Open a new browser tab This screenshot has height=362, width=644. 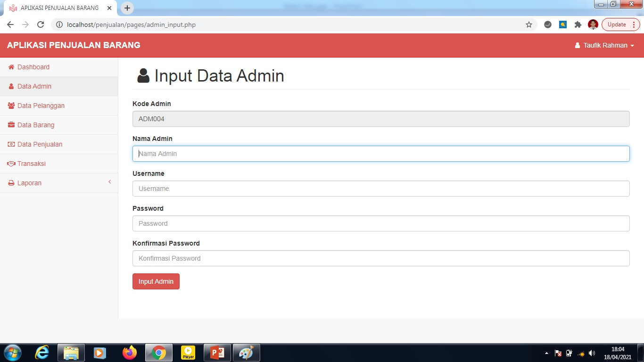(127, 8)
